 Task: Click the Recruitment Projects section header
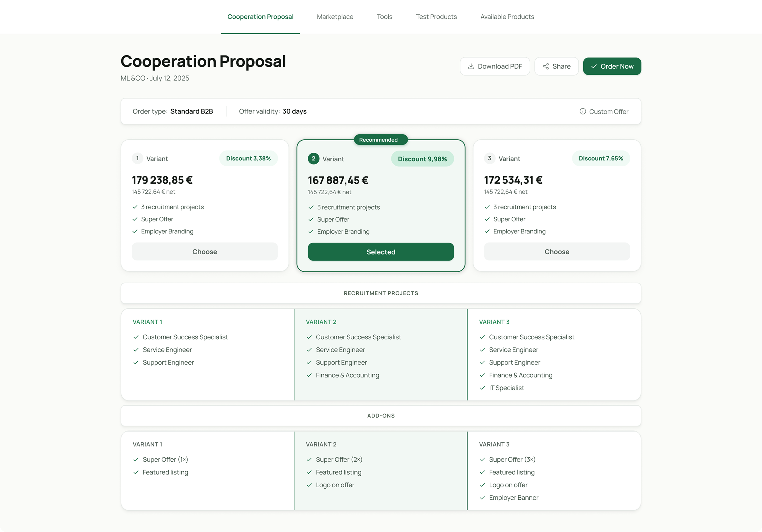[x=381, y=293]
